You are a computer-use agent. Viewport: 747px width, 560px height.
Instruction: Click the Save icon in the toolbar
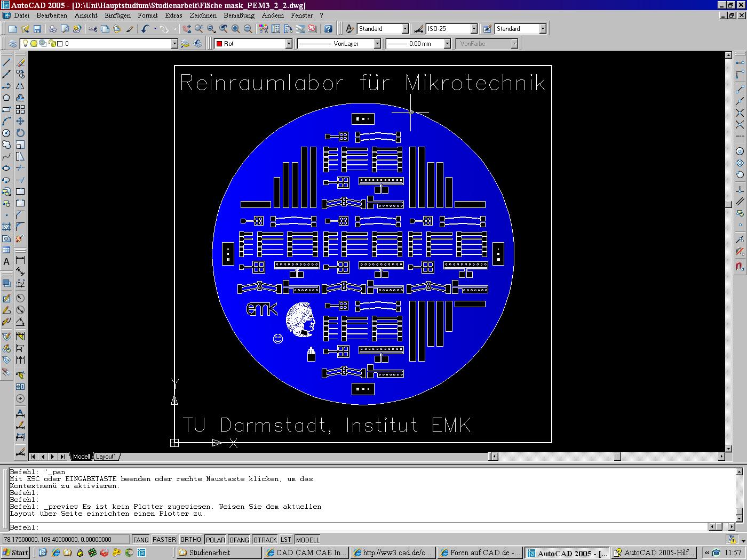point(37,29)
